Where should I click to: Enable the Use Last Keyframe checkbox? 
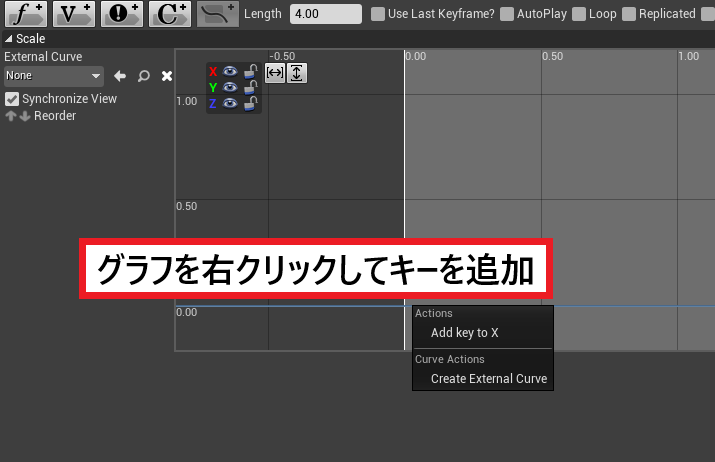pyautogui.click(x=378, y=14)
